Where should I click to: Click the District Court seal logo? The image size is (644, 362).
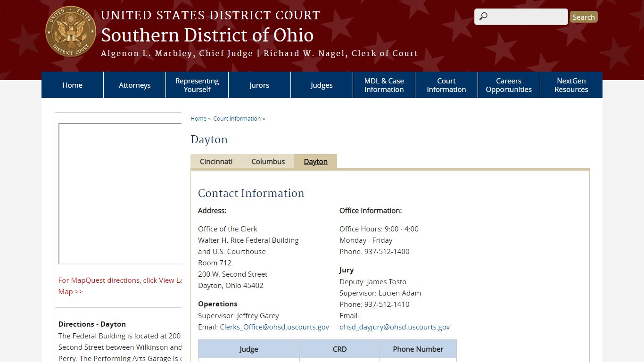71,32
